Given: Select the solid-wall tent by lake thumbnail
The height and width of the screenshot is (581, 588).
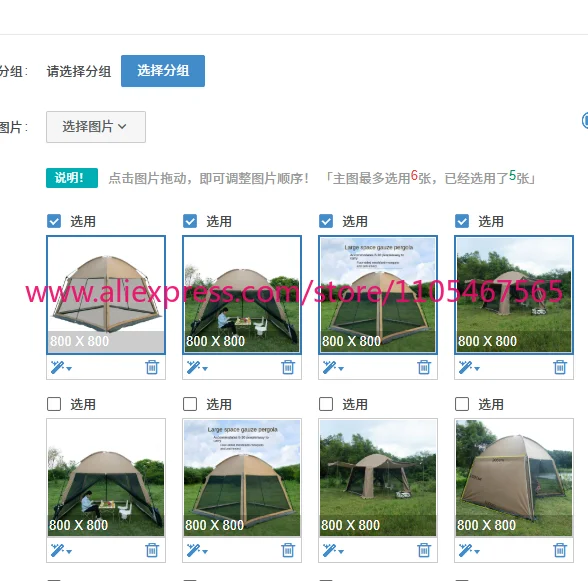Looking at the screenshot, I should (x=514, y=478).
